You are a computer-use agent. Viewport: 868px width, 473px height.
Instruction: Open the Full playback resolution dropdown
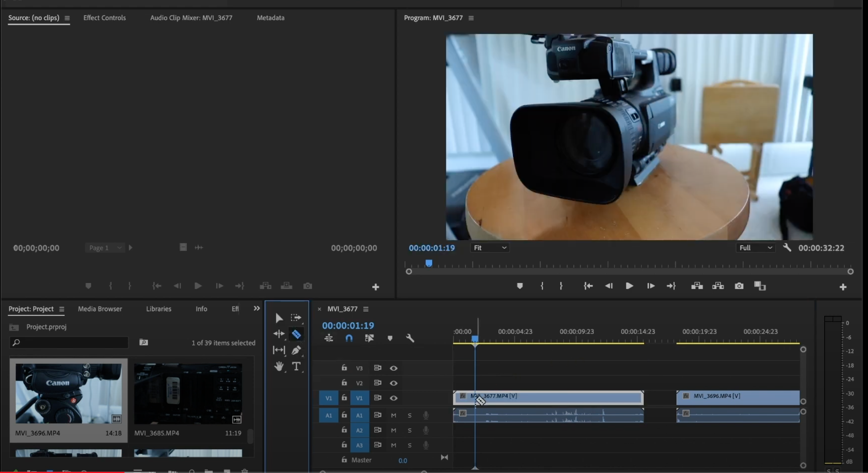(756, 247)
